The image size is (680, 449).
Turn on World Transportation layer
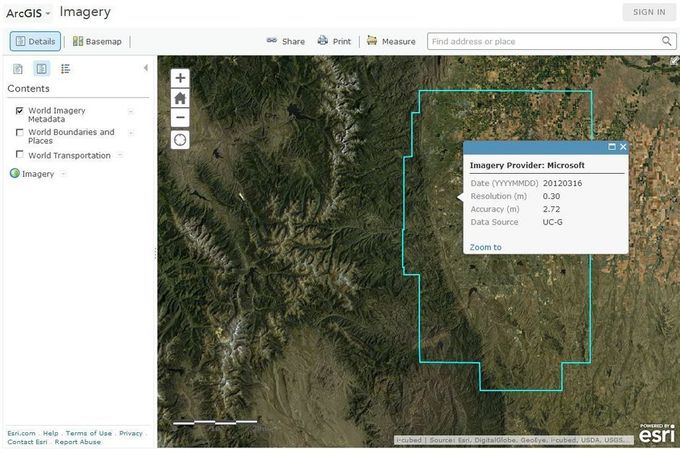click(x=20, y=155)
